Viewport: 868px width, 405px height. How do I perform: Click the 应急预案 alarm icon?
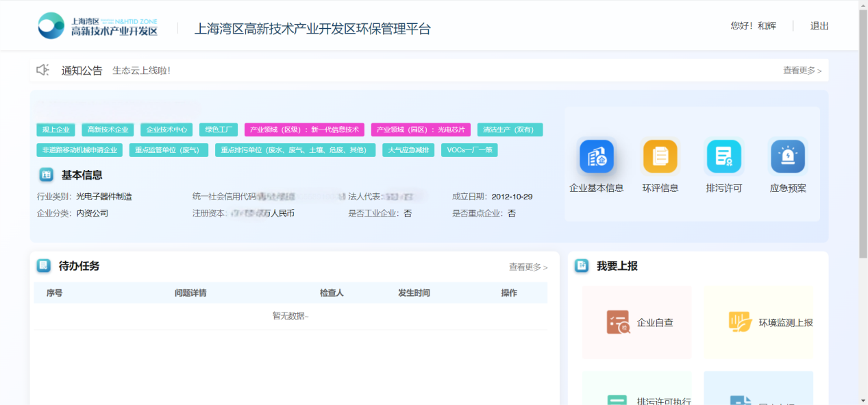pyautogui.click(x=787, y=157)
